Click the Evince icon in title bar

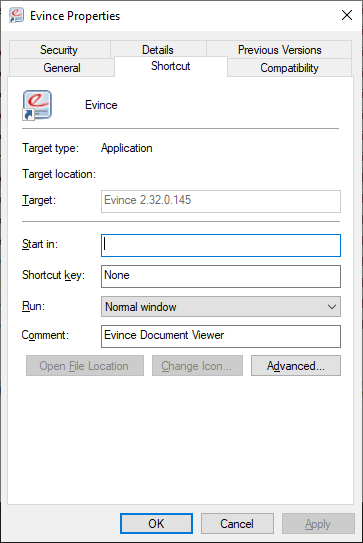(x=16, y=16)
